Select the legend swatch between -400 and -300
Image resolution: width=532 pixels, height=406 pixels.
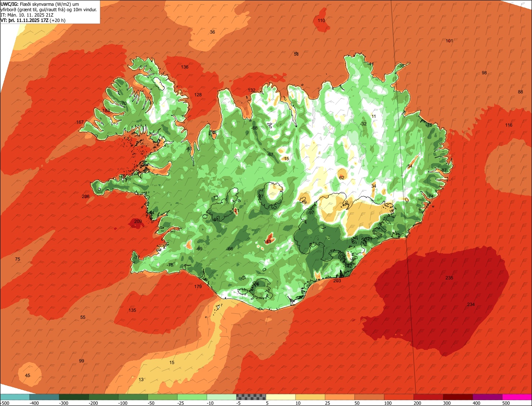coord(44,397)
